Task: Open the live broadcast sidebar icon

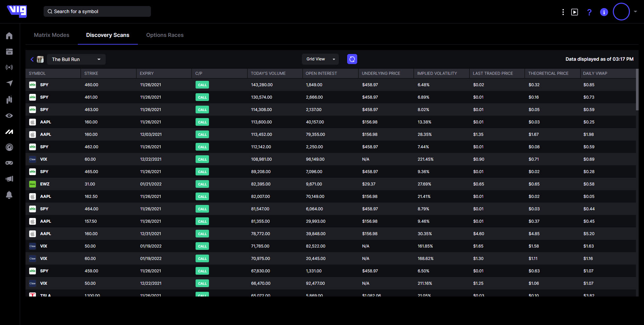Action: click(9, 67)
